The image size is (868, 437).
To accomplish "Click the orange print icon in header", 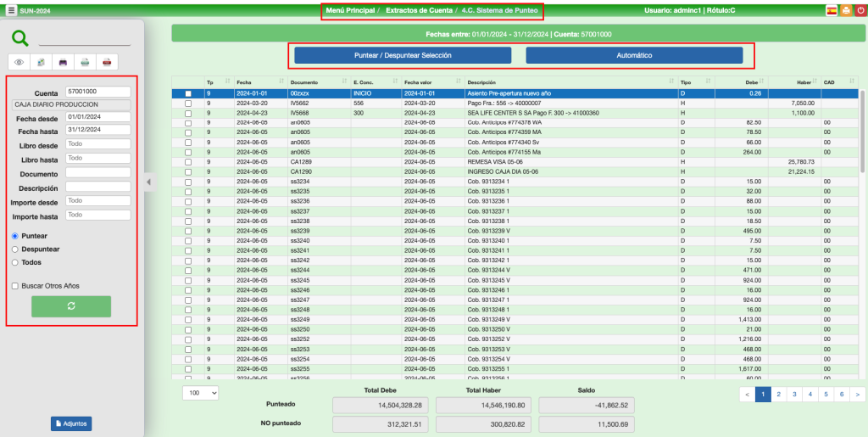I will point(845,11).
